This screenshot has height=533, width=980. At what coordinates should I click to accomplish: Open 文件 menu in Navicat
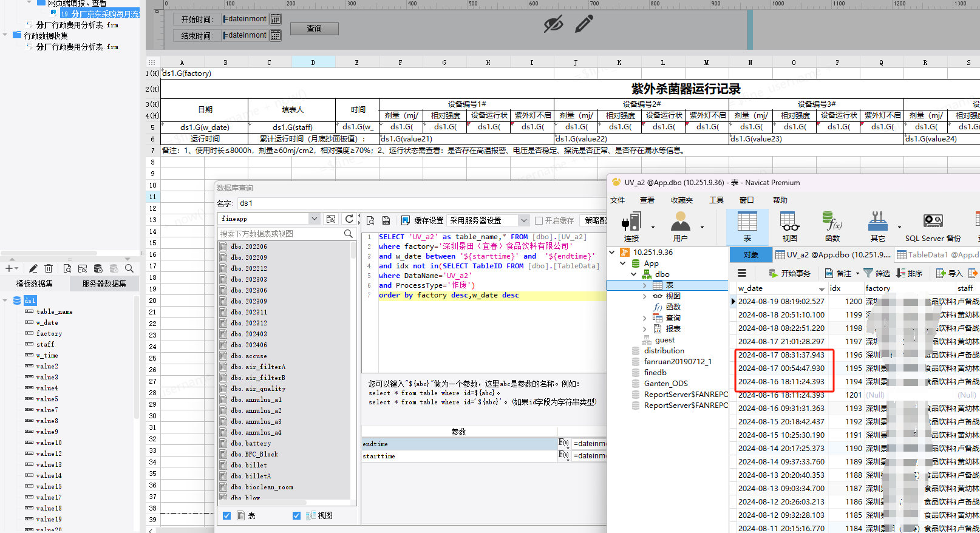[x=618, y=200]
